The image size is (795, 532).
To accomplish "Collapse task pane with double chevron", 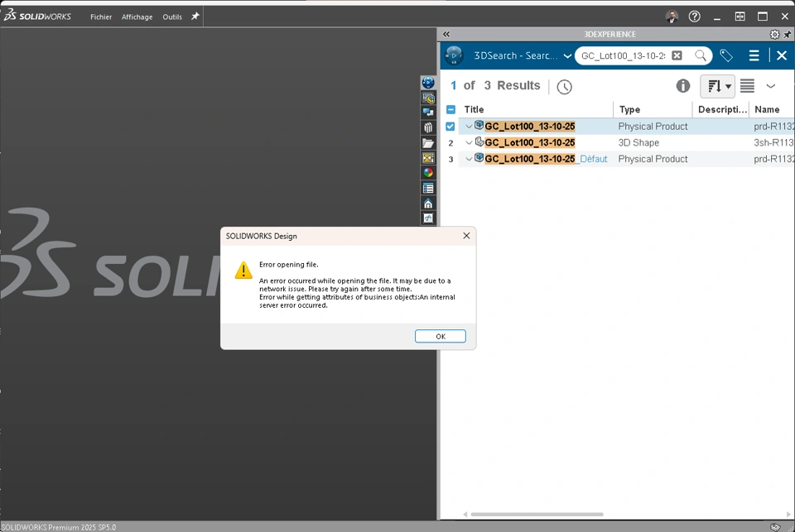I will pyautogui.click(x=446, y=34).
